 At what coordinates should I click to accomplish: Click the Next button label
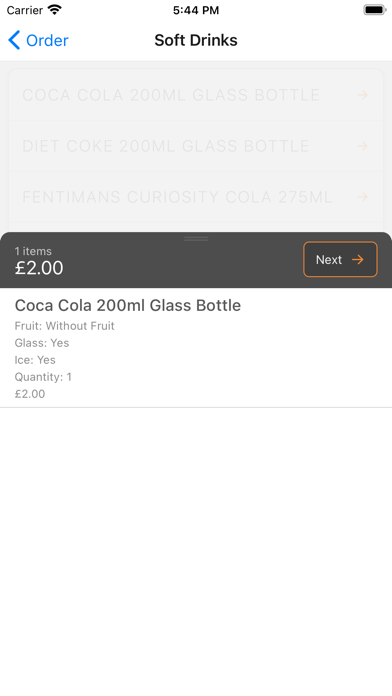click(329, 260)
